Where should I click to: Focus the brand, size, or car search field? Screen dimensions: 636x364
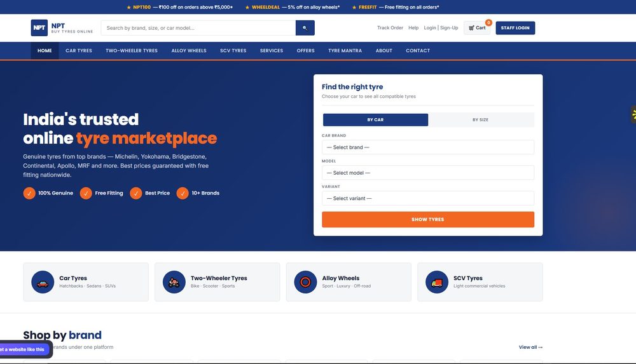[198, 28]
